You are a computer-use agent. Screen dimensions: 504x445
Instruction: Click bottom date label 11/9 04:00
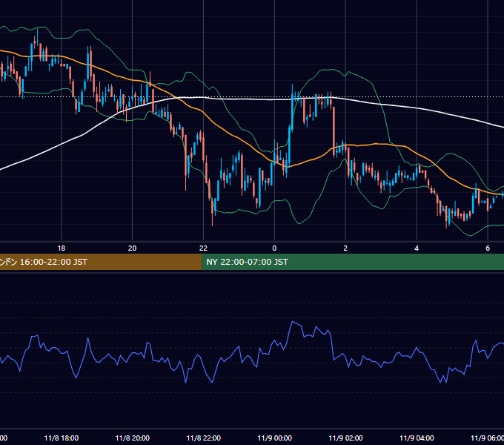(x=417, y=438)
